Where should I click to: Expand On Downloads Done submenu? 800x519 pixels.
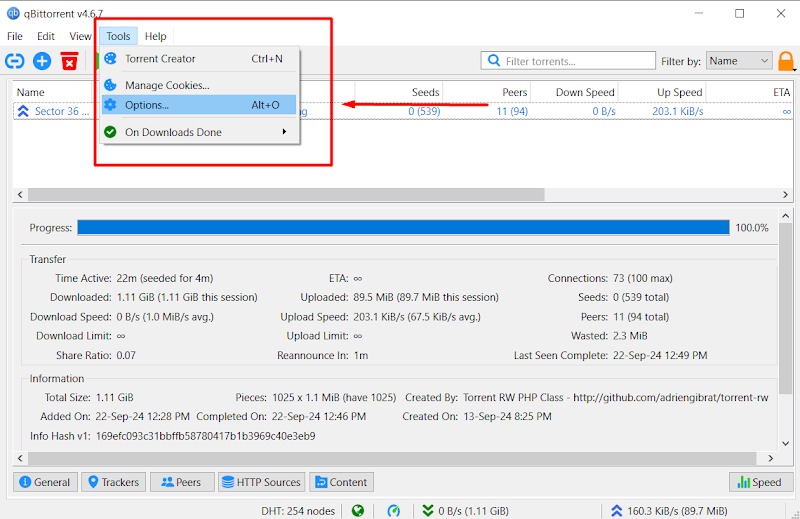[x=199, y=132]
